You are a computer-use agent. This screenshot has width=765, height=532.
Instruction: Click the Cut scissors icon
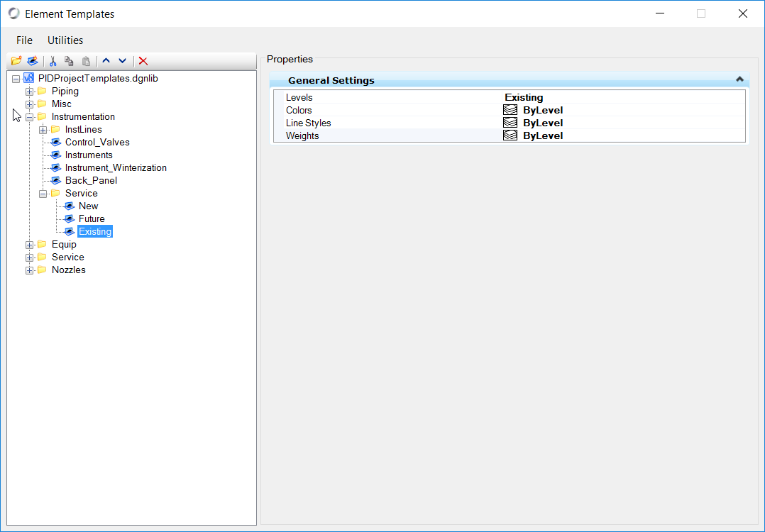[x=53, y=61]
